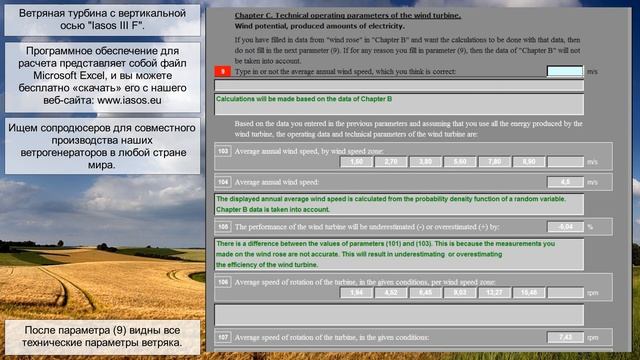Click the empty message box under row 106
640x360 pixels.
coord(399,314)
